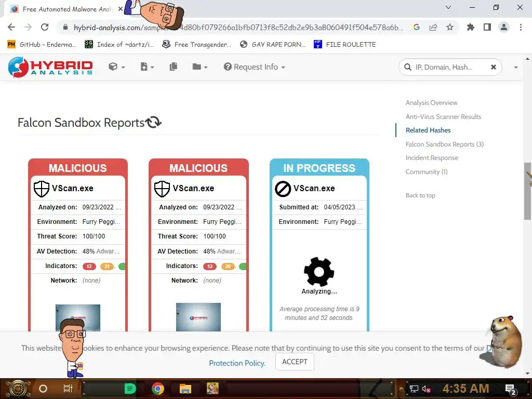Reload the current page
The width and height of the screenshot is (532, 399).
point(45,27)
